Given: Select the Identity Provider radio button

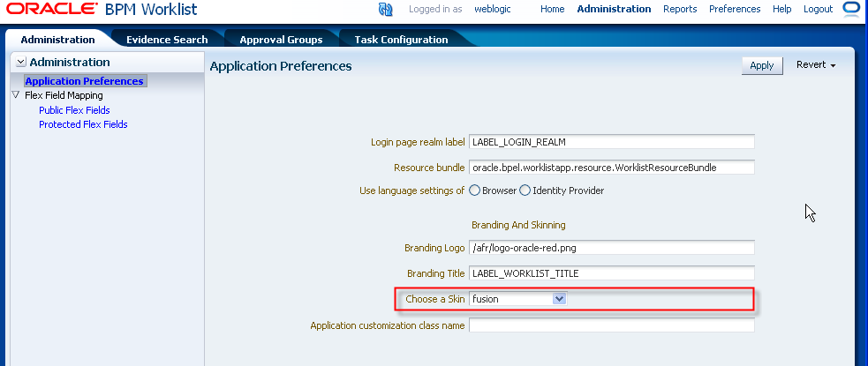Looking at the screenshot, I should coord(525,190).
